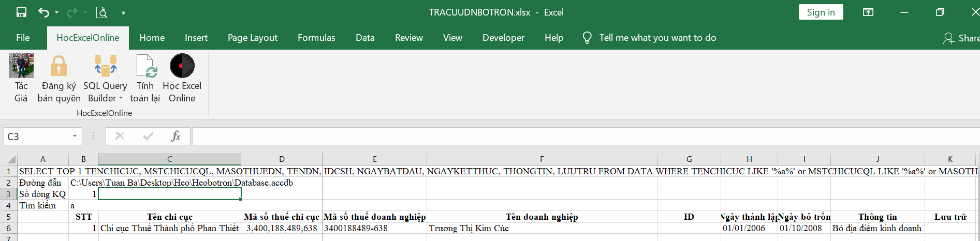The height and width of the screenshot is (241, 980).
Task: Click the Share button
Action: tap(962, 38)
